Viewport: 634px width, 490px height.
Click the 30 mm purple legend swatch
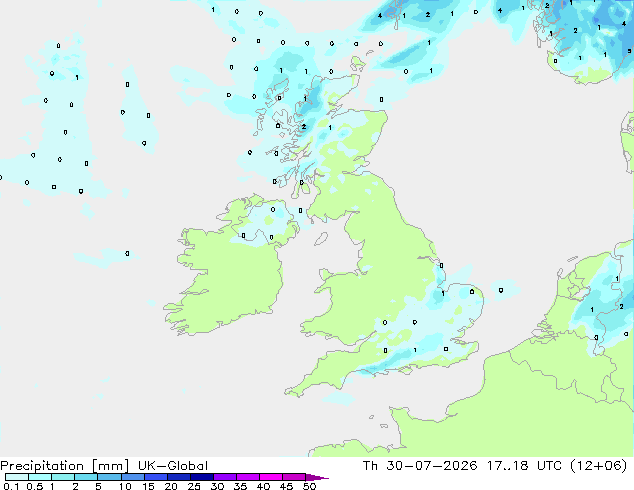click(224, 477)
